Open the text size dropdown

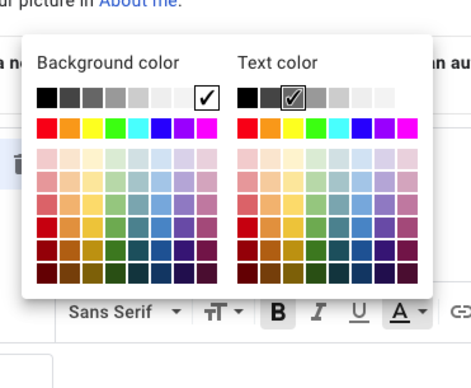pyautogui.click(x=223, y=312)
